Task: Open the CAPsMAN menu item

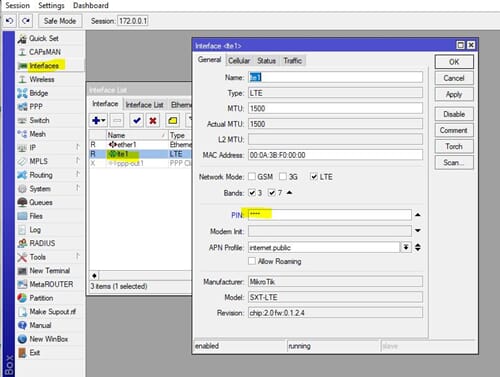Action: tap(45, 52)
